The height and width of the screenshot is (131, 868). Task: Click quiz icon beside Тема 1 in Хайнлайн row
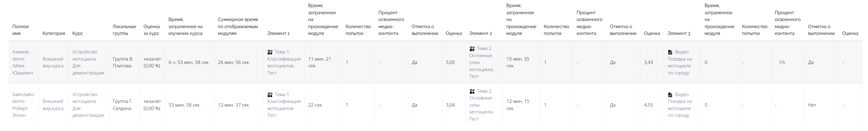tap(270, 95)
